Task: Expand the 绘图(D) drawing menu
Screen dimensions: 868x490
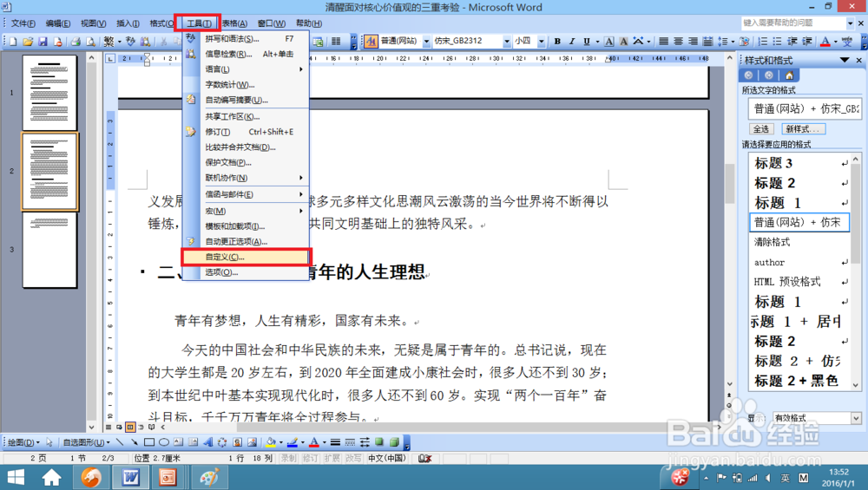Action: pyautogui.click(x=23, y=442)
